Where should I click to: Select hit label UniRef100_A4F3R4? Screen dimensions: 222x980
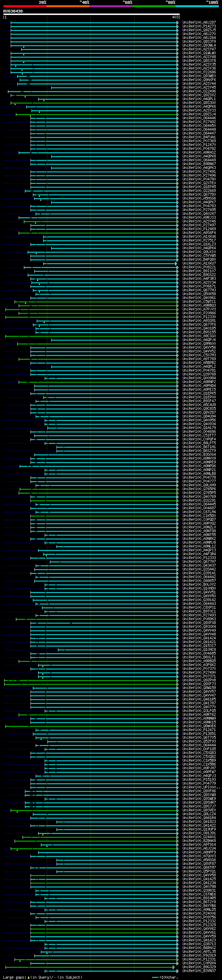point(199,554)
